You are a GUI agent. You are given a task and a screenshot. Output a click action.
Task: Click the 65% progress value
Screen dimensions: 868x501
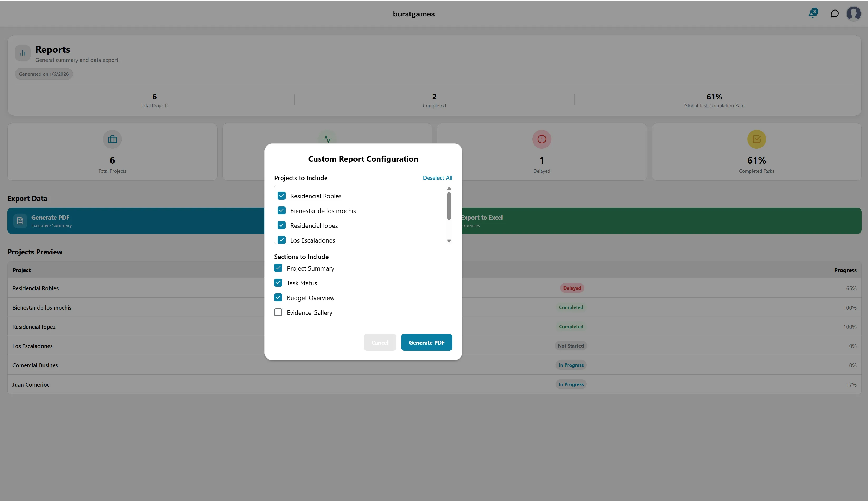coord(851,288)
